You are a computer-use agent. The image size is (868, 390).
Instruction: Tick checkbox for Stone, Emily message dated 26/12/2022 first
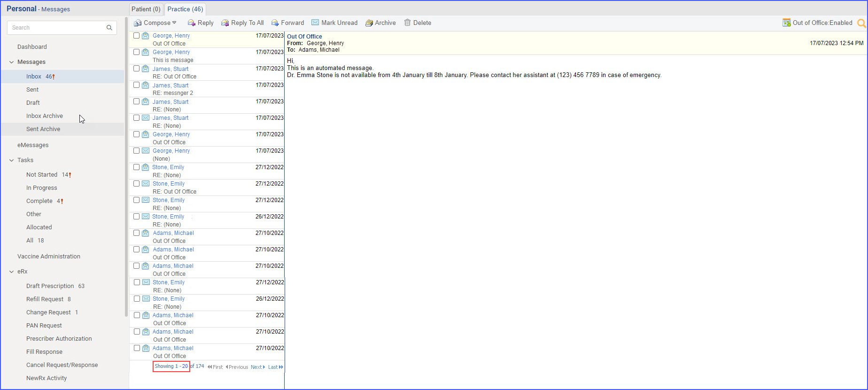pos(136,217)
